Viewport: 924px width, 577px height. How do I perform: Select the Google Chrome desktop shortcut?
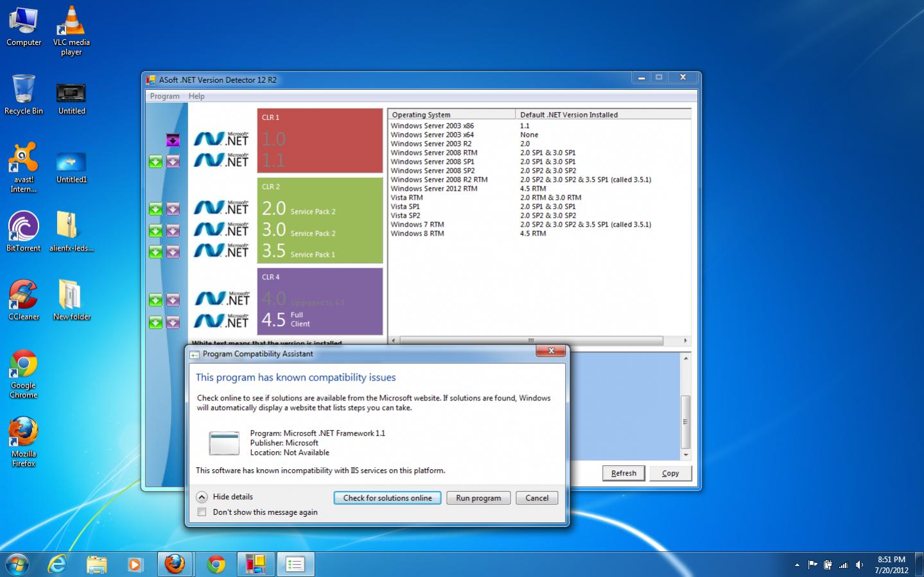click(x=24, y=374)
